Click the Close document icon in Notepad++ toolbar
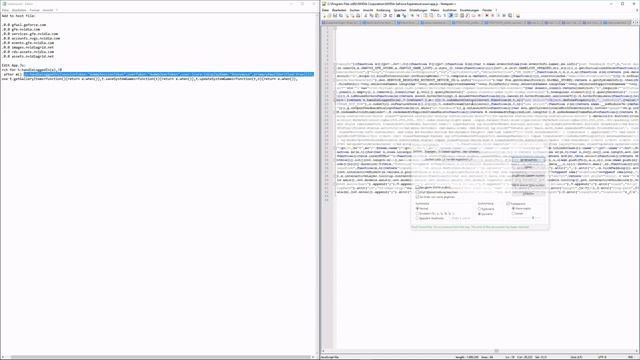This screenshot has width=640, height=360. coord(347,16)
